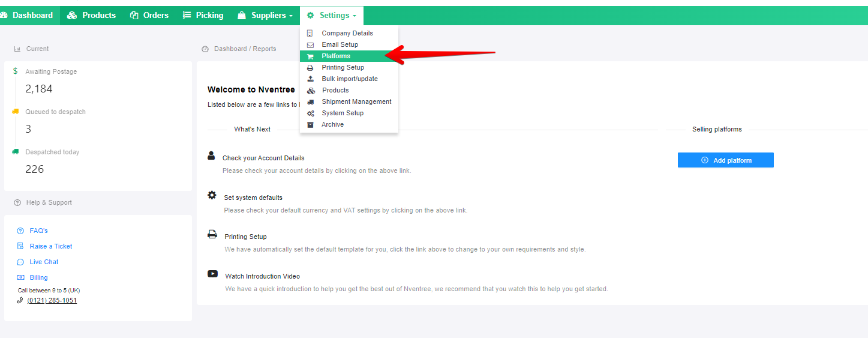Click the Selling platforms section label
Screen dimensions: 868x338
[x=717, y=129]
